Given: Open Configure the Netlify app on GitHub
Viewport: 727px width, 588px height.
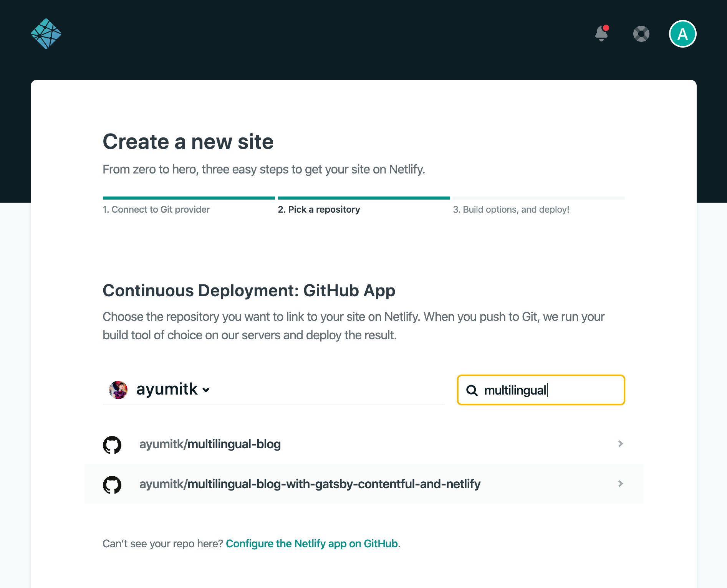Looking at the screenshot, I should tap(312, 543).
